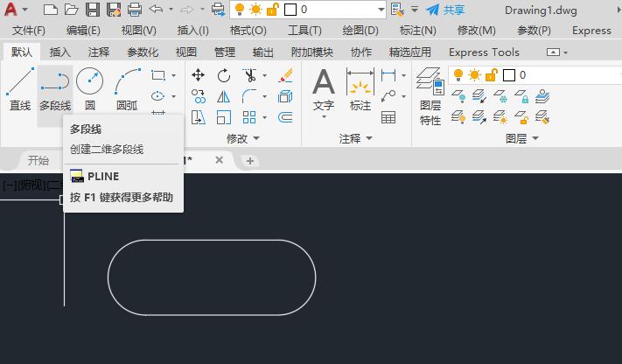622x364 pixels.
Task: Activate the Scale tool
Action: (224, 117)
